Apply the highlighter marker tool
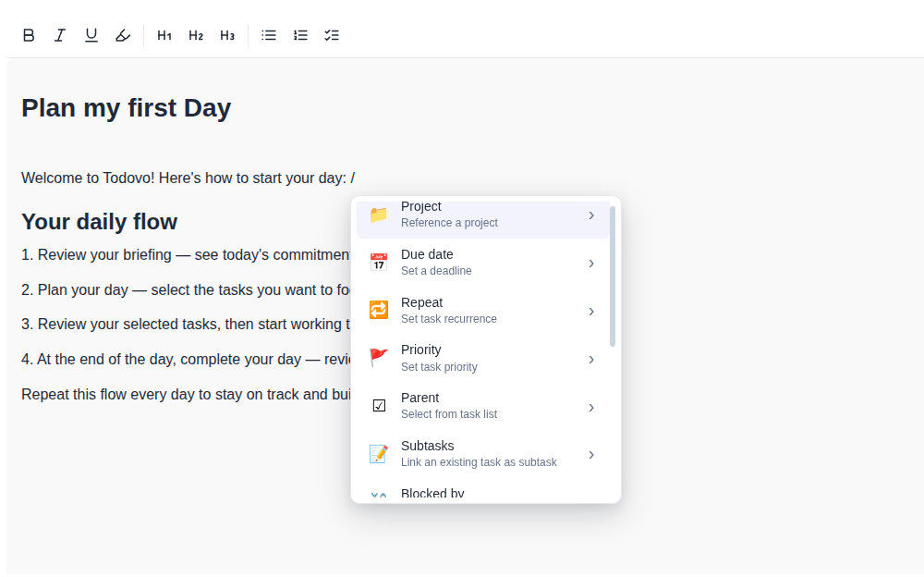 point(123,35)
